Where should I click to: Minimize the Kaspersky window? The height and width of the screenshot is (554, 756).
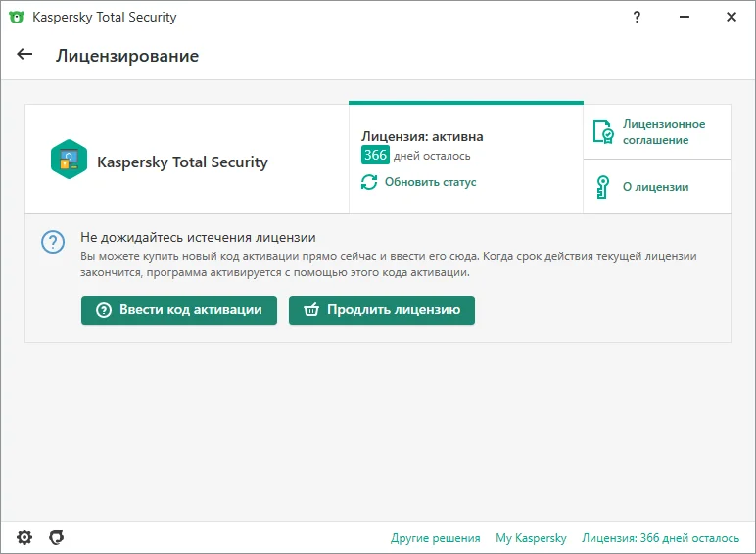pyautogui.click(x=684, y=17)
